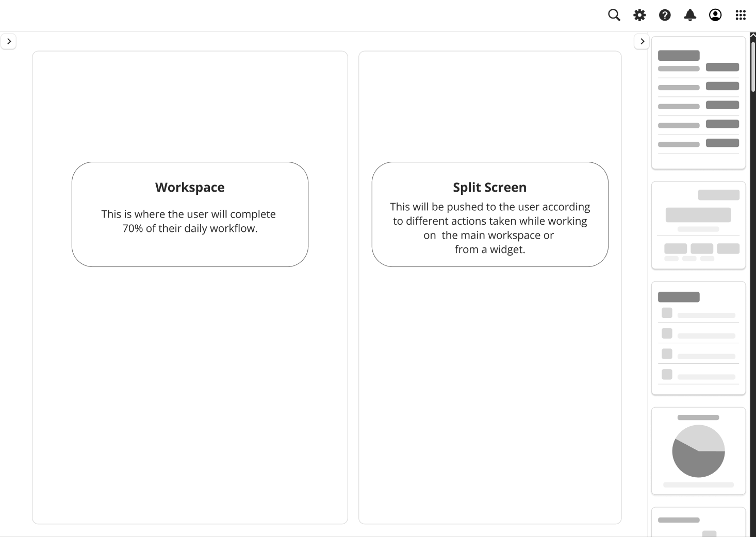The image size is (756, 537).
Task: Open settings via the gear icon
Action: [x=639, y=15]
